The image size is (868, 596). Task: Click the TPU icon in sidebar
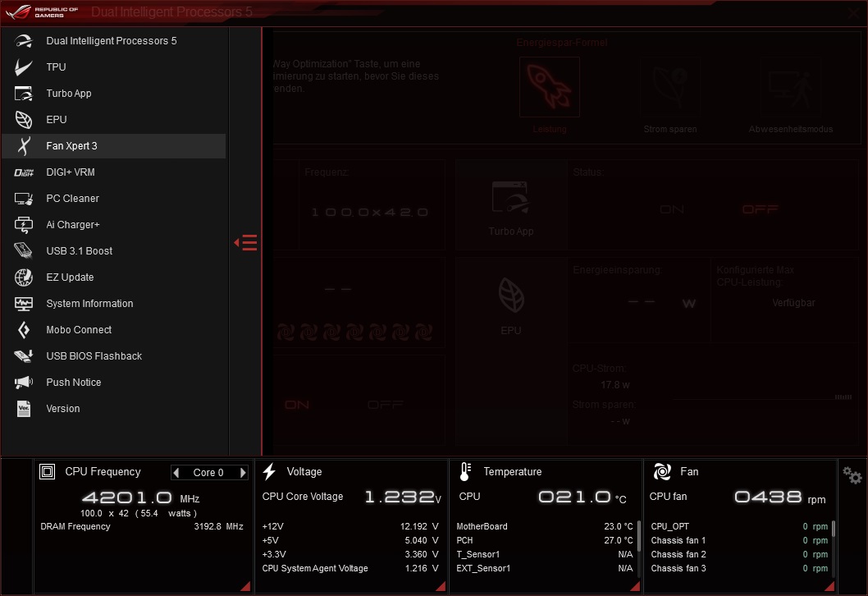[x=23, y=67]
